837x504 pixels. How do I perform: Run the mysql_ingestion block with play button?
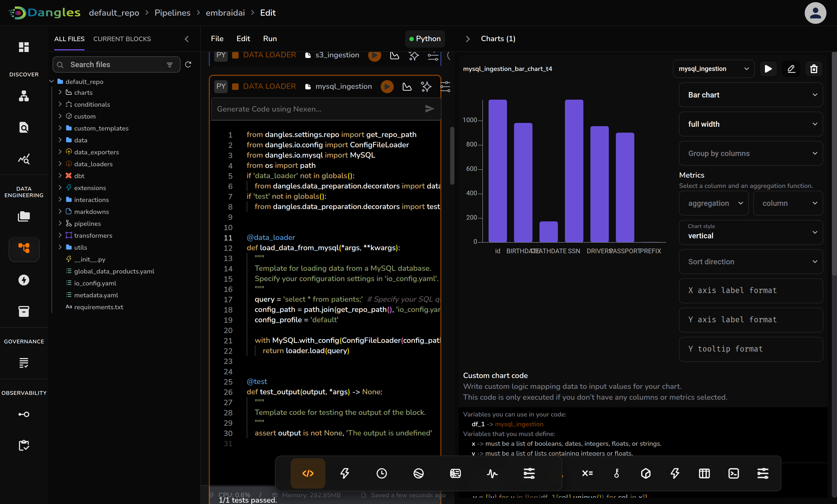pos(387,87)
